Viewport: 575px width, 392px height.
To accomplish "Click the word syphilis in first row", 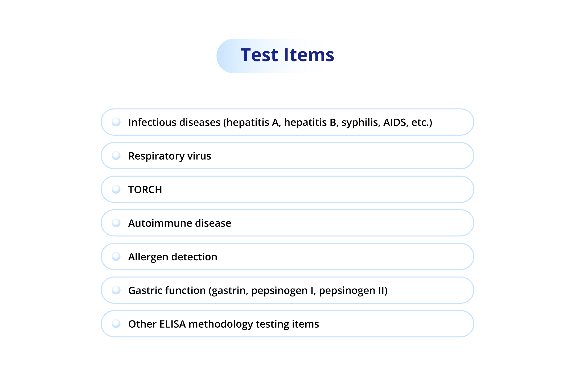I will click(x=361, y=122).
